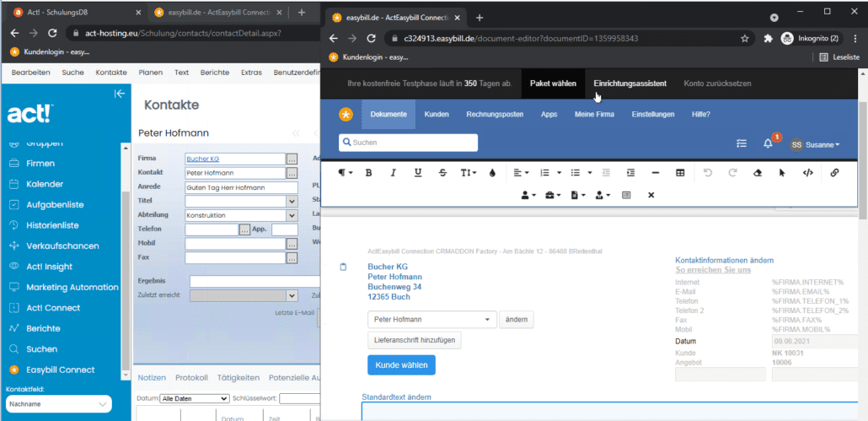868x421 pixels.
Task: Open Einstellungen menu in easybill
Action: point(652,115)
